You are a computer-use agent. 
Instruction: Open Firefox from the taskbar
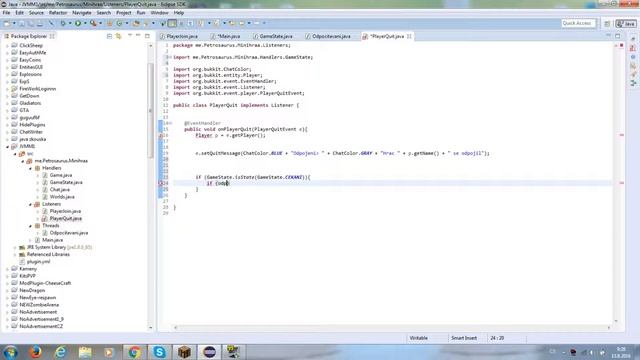(36, 352)
